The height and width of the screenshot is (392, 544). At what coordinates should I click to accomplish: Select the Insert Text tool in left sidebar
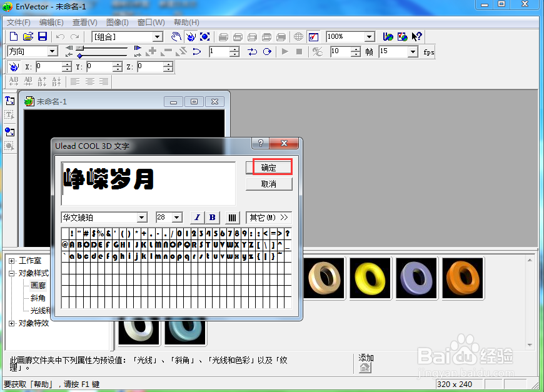pos(10,101)
